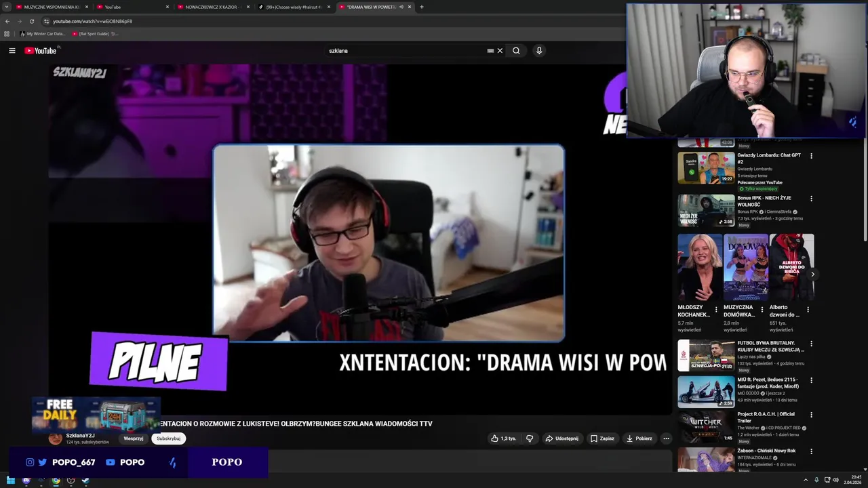868x488 pixels.
Task: Focus the YouTube search field containing szklana
Action: [407, 51]
